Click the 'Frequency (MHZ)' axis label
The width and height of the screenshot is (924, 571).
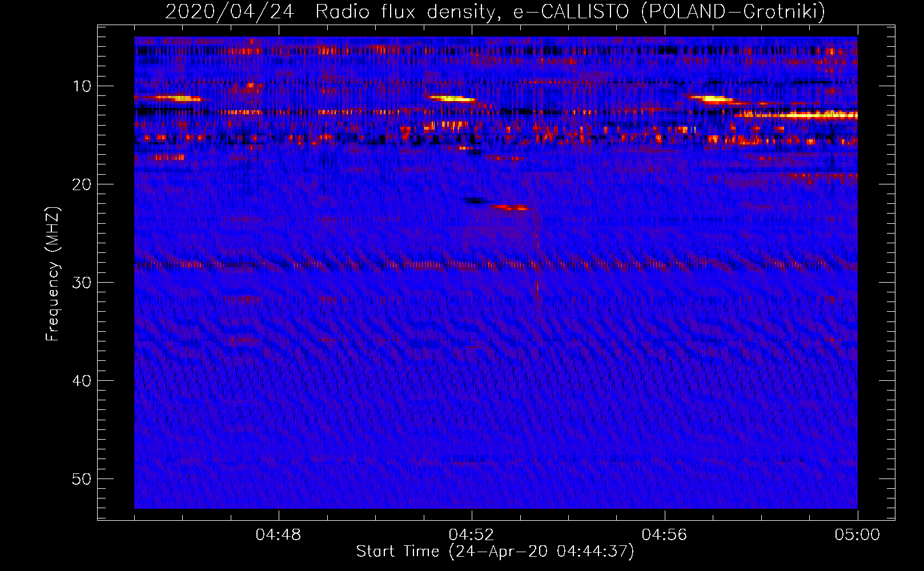53,274
